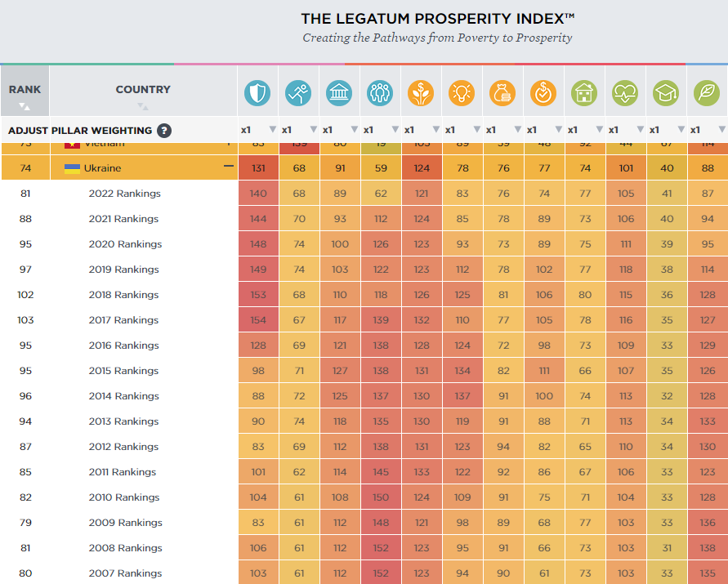
Task: Click the Natural Environment leaf icon
Action: click(707, 93)
